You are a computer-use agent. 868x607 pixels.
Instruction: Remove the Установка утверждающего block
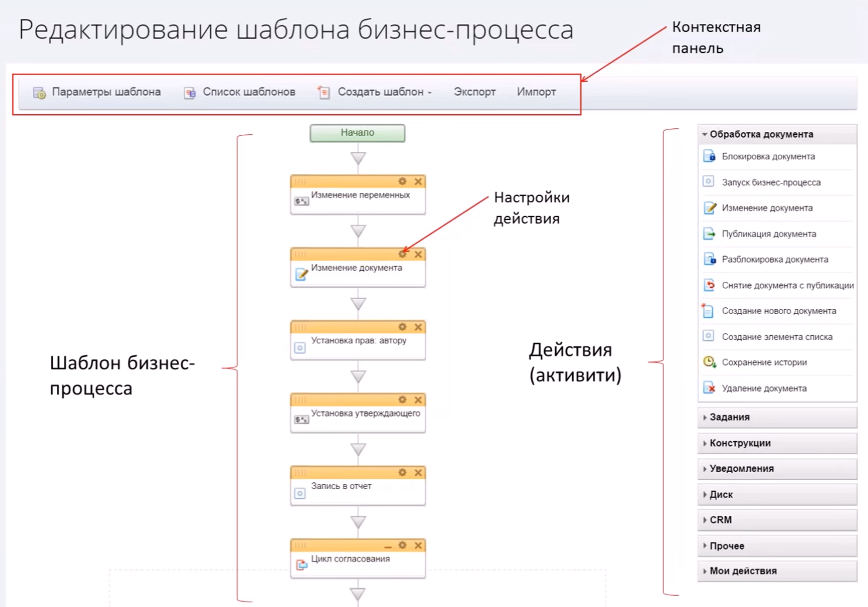418,400
